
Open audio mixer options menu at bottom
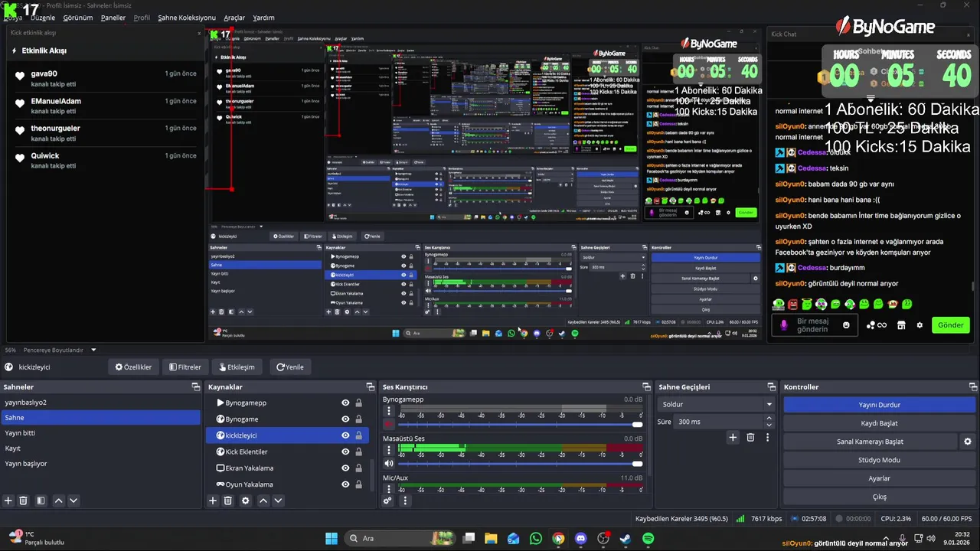pyautogui.click(x=405, y=500)
